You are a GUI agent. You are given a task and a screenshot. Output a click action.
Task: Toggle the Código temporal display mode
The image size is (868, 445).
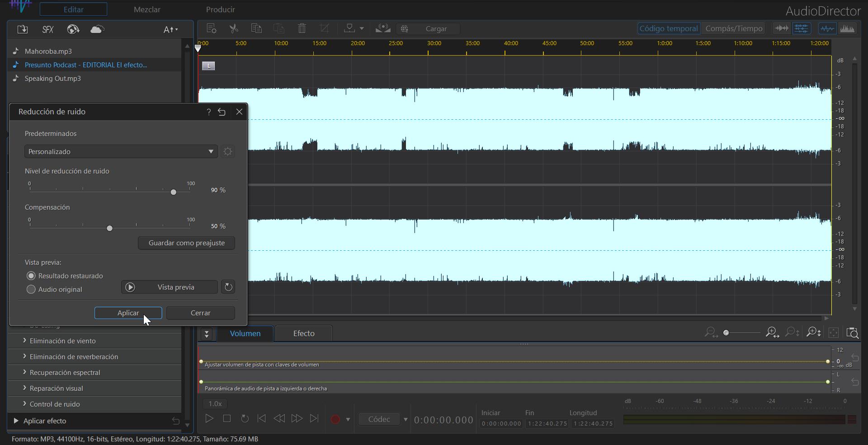click(x=668, y=28)
